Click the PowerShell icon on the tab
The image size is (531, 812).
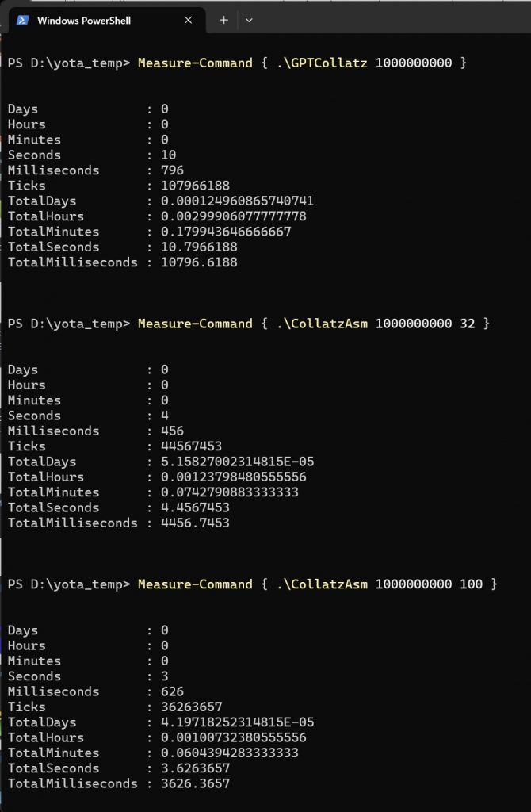point(22,20)
